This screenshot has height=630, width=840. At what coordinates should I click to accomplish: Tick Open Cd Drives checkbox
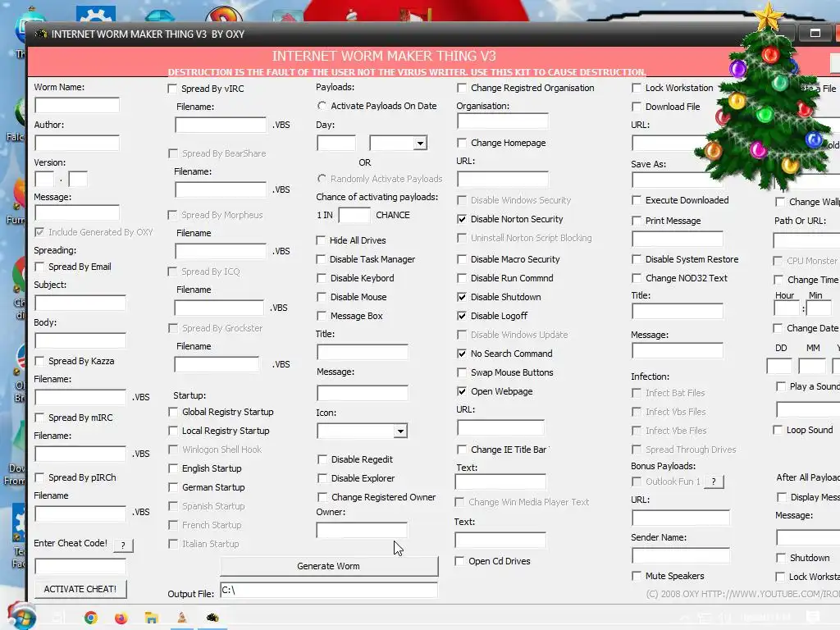coord(459,561)
